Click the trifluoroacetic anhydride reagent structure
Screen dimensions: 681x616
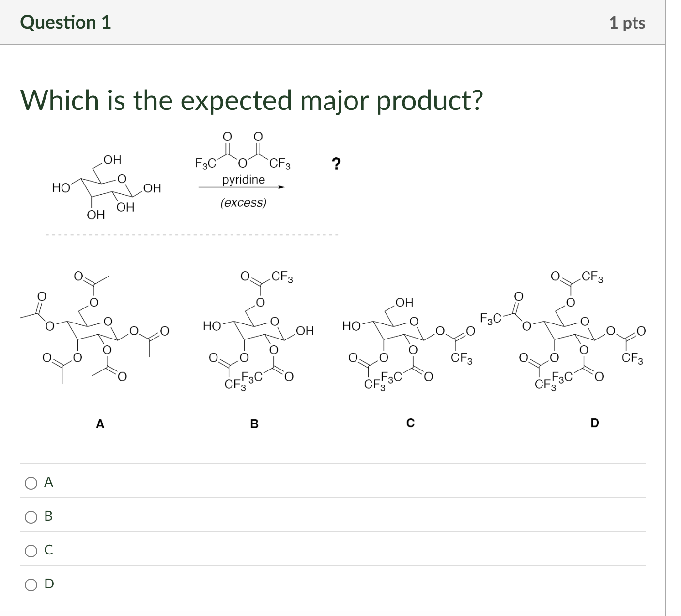click(x=242, y=150)
